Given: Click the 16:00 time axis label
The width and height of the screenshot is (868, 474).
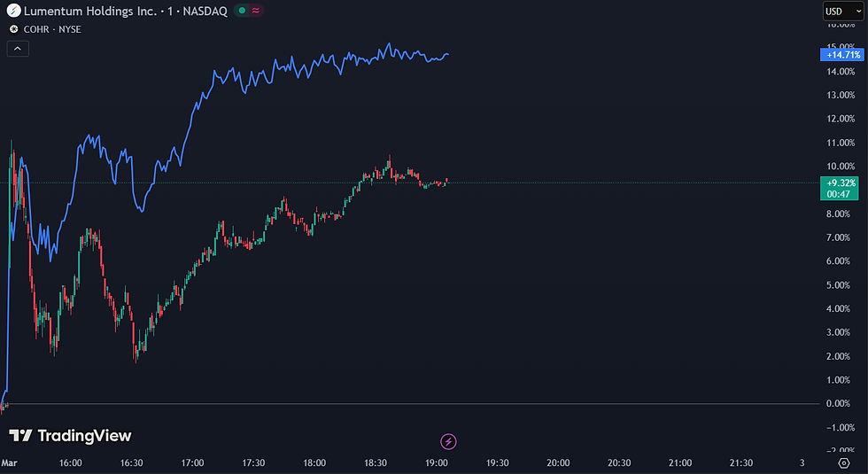Looking at the screenshot, I should [70, 462].
